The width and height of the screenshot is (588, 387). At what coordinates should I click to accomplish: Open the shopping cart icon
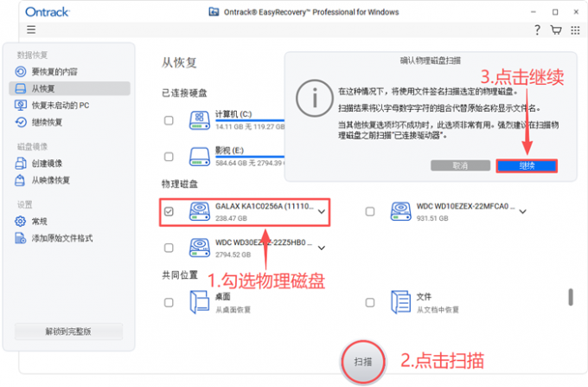[x=556, y=30]
